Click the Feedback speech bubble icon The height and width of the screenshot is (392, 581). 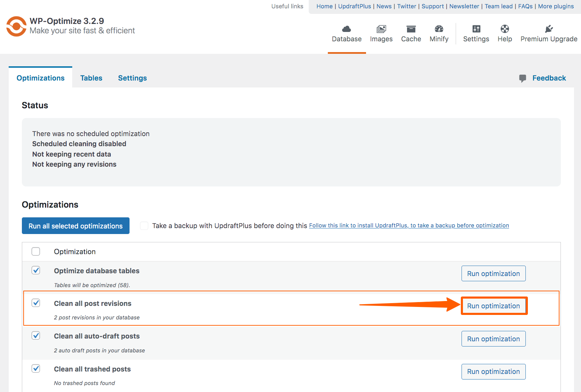point(523,78)
